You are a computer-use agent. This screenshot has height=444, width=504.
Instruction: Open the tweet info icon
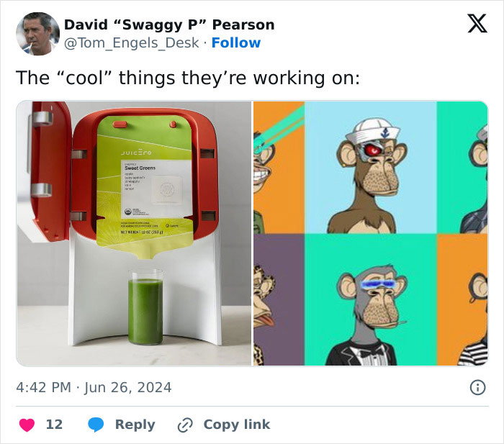pos(477,387)
